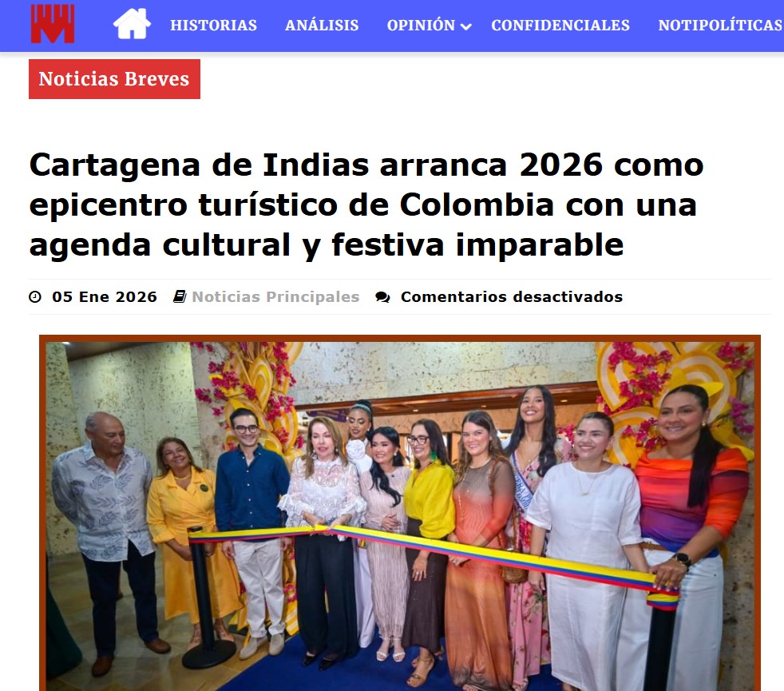Click the clock icon beside the date
Image resolution: width=784 pixels, height=691 pixels.
point(35,296)
